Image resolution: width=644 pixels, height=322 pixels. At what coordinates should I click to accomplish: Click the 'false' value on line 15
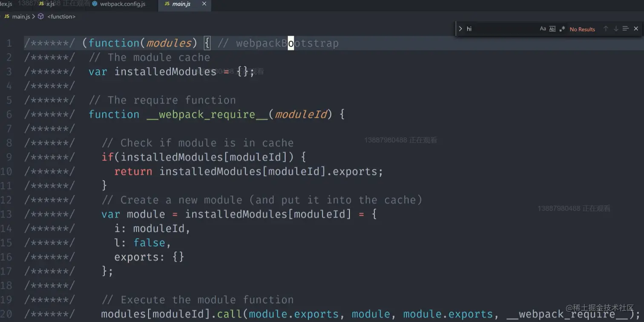point(149,243)
